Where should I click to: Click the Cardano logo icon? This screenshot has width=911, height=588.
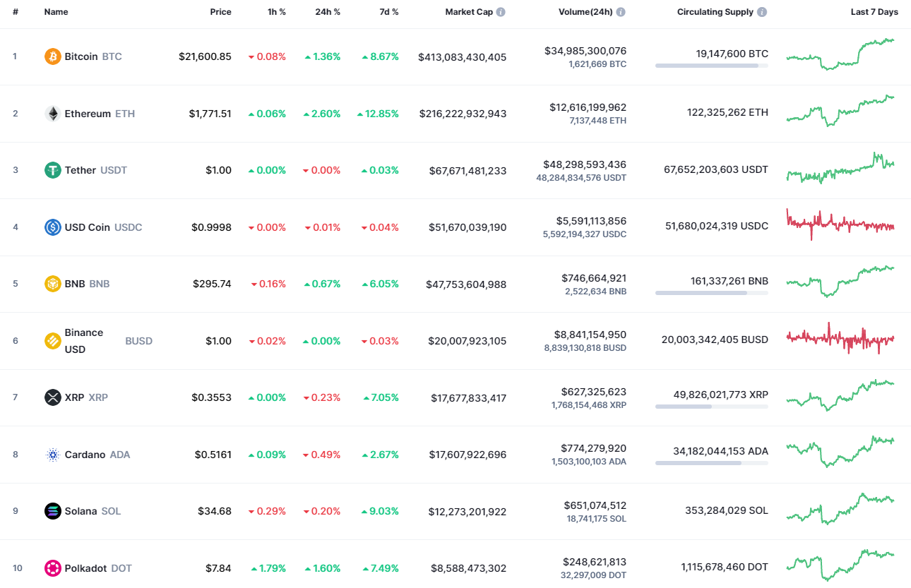click(x=52, y=454)
